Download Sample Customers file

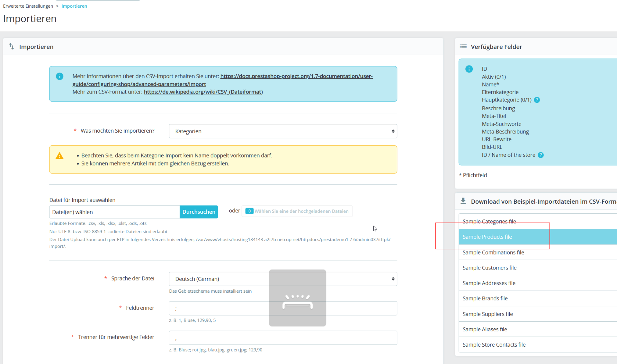click(x=489, y=268)
